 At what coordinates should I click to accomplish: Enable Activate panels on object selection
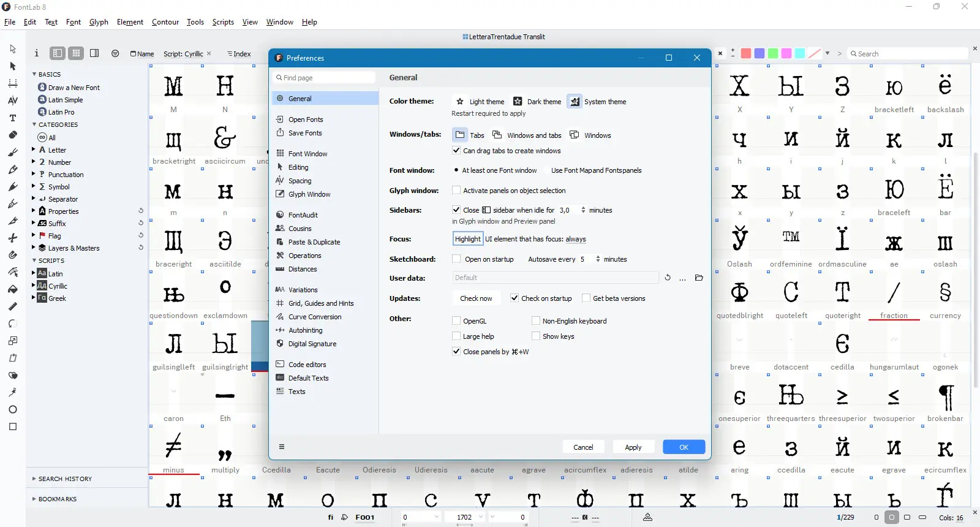click(456, 191)
